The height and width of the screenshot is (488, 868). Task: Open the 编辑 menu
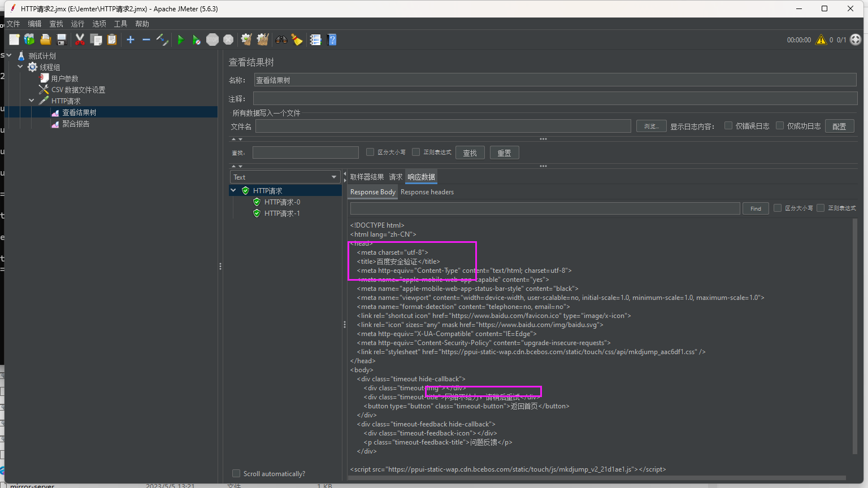click(x=35, y=24)
